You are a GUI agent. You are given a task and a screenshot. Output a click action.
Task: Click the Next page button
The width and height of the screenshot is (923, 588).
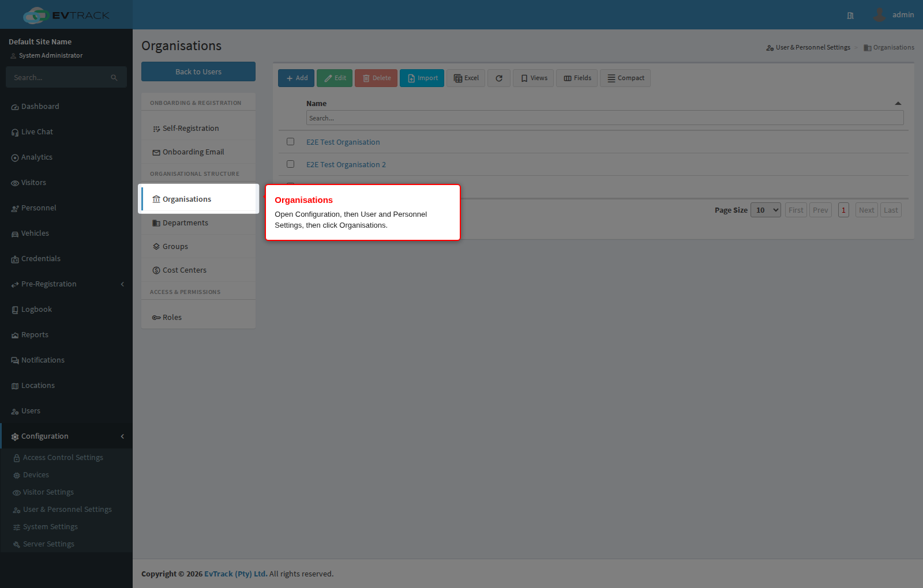click(x=866, y=210)
